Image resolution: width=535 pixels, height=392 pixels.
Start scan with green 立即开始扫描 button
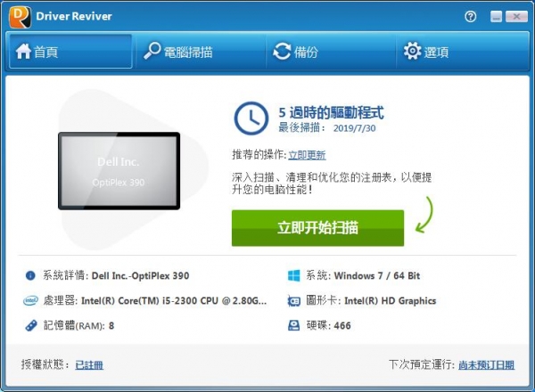tap(317, 228)
